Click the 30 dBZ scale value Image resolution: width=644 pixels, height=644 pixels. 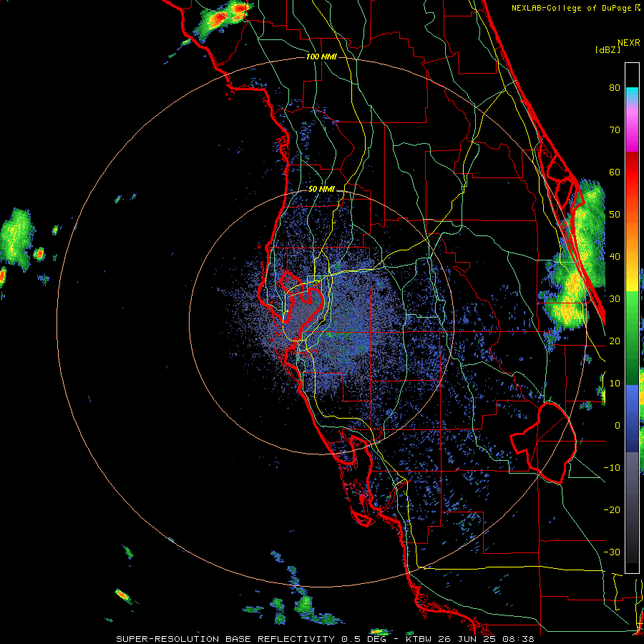pos(615,298)
